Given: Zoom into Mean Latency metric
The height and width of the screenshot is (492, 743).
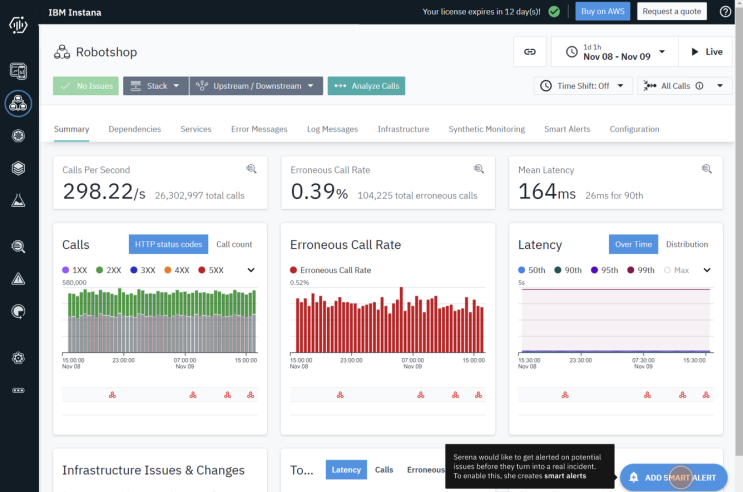Looking at the screenshot, I should click(707, 169).
